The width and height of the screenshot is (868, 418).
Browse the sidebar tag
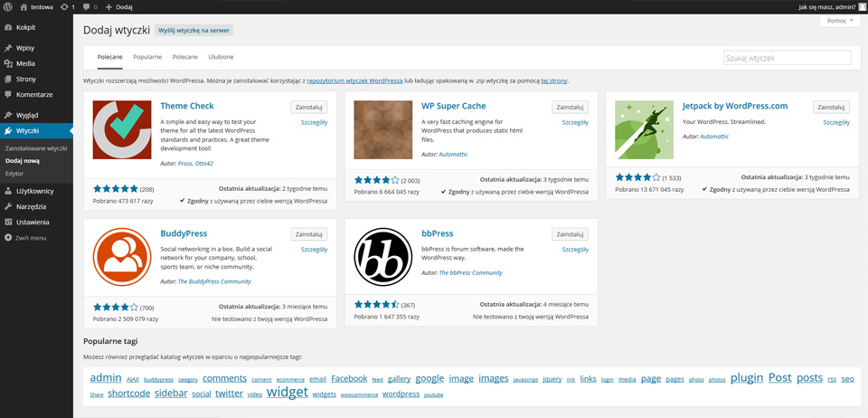click(171, 394)
